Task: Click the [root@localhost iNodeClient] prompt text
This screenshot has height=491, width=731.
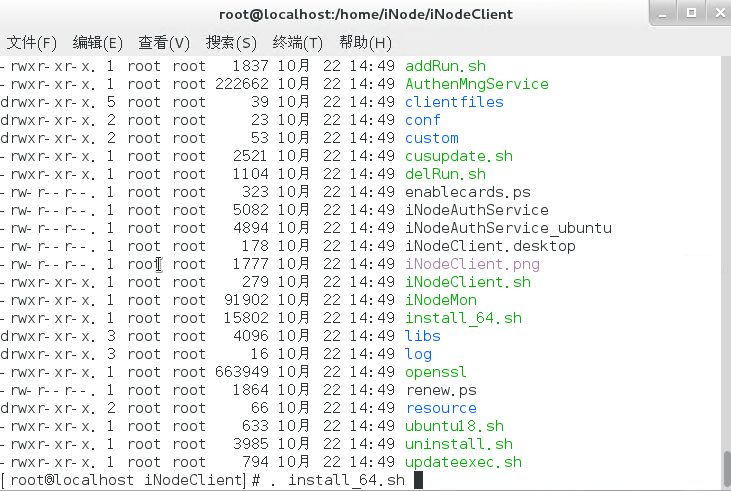Action: [123, 480]
